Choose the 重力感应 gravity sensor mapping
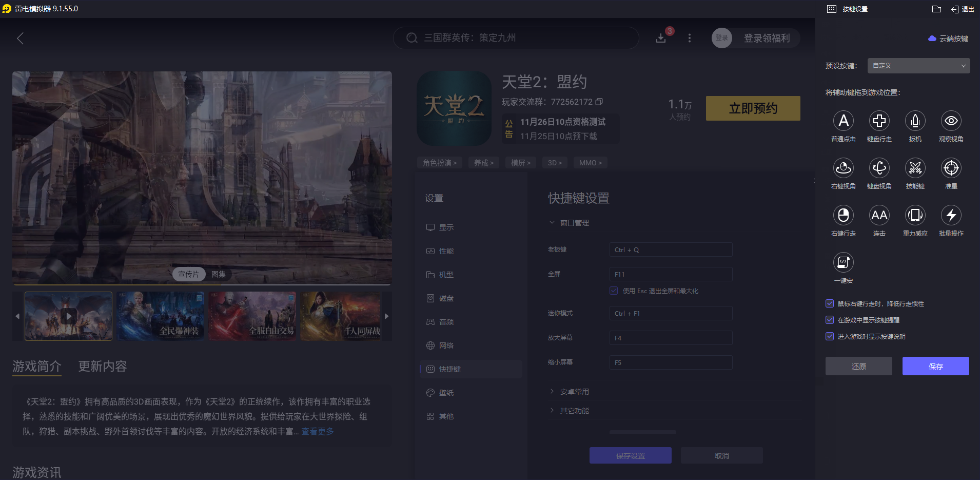 click(x=915, y=216)
